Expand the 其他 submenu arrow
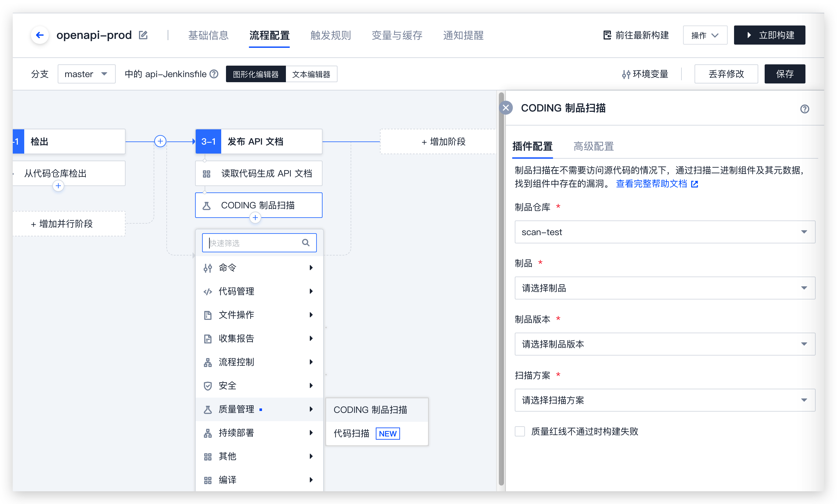Image resolution: width=837 pixels, height=504 pixels. [x=311, y=456]
